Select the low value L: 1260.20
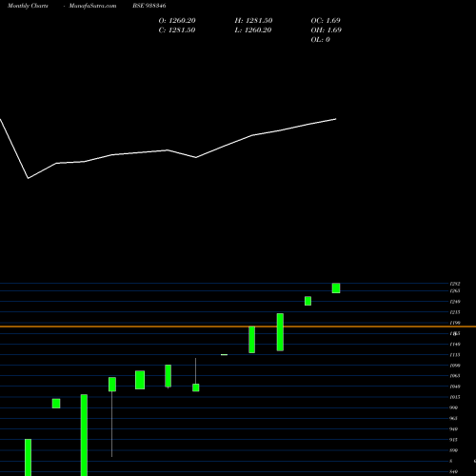 click(253, 30)
